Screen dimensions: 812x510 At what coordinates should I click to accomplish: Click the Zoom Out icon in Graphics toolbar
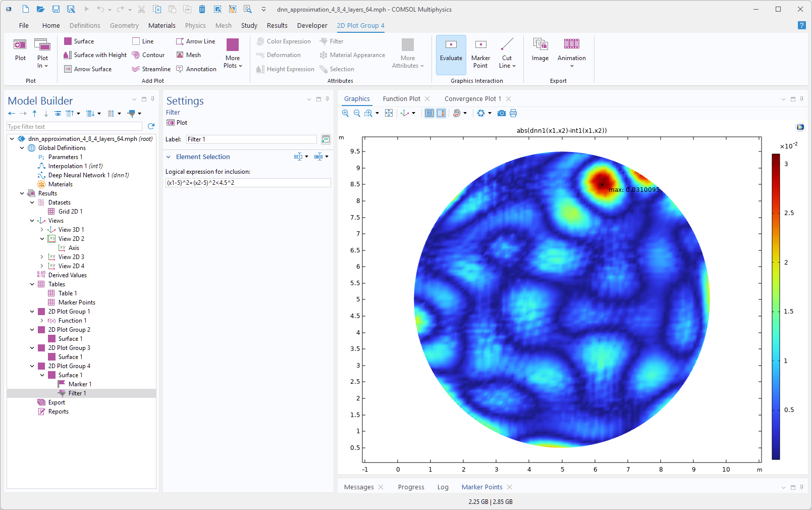(357, 113)
